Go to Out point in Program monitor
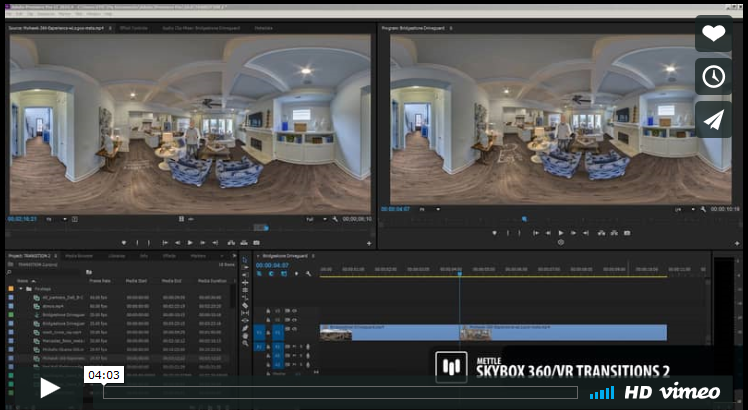Screen dimensions: 748x410 tap(585, 233)
